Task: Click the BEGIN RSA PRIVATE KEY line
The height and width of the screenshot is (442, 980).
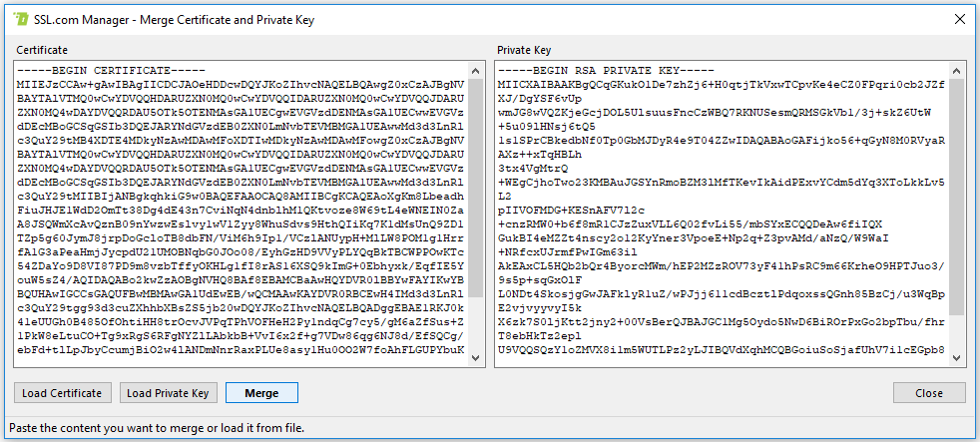Action: [x=607, y=72]
